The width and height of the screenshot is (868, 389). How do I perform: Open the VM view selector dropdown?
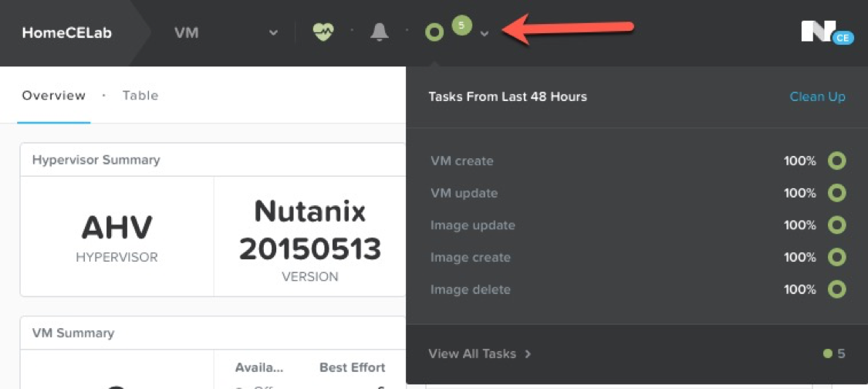(x=226, y=32)
